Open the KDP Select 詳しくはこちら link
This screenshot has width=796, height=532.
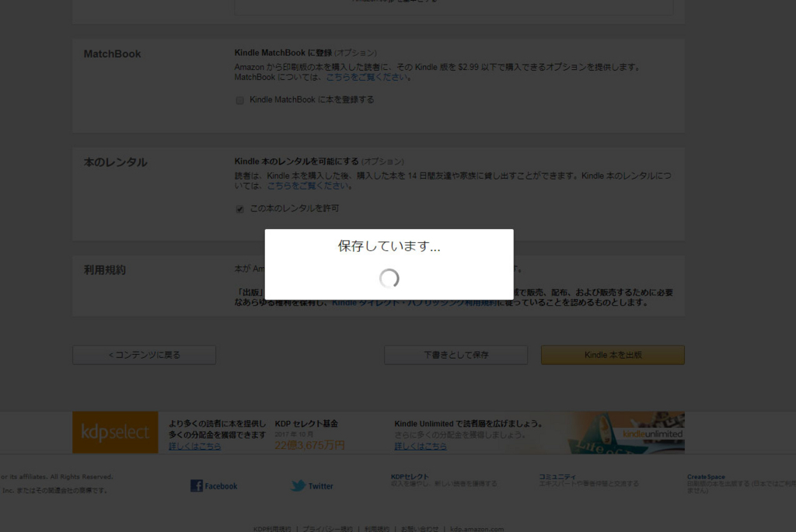pyautogui.click(x=195, y=447)
